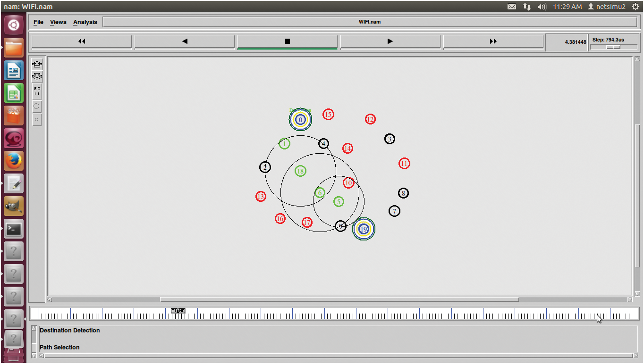Image resolution: width=644 pixels, height=364 pixels.
Task: Open the Analysis menu
Action: (x=85, y=22)
